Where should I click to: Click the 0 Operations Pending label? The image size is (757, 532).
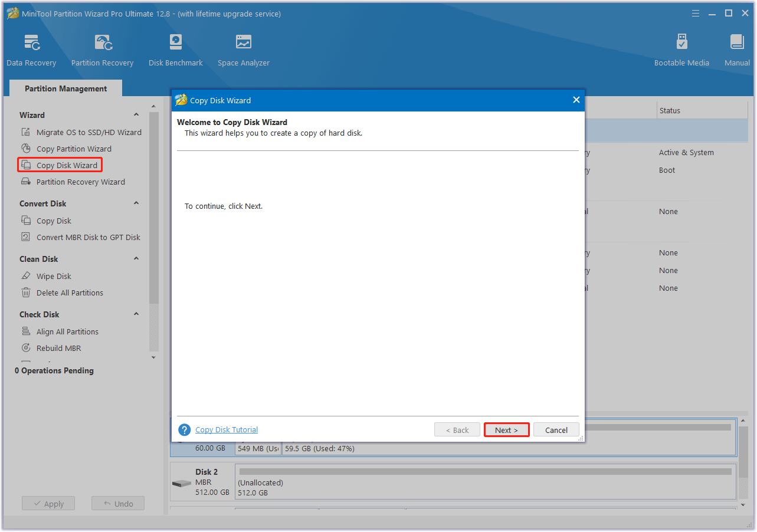[x=54, y=370]
